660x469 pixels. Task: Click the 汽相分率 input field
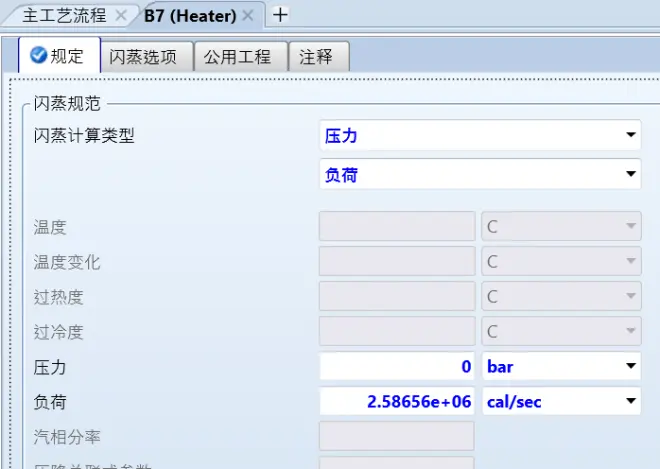(396, 437)
